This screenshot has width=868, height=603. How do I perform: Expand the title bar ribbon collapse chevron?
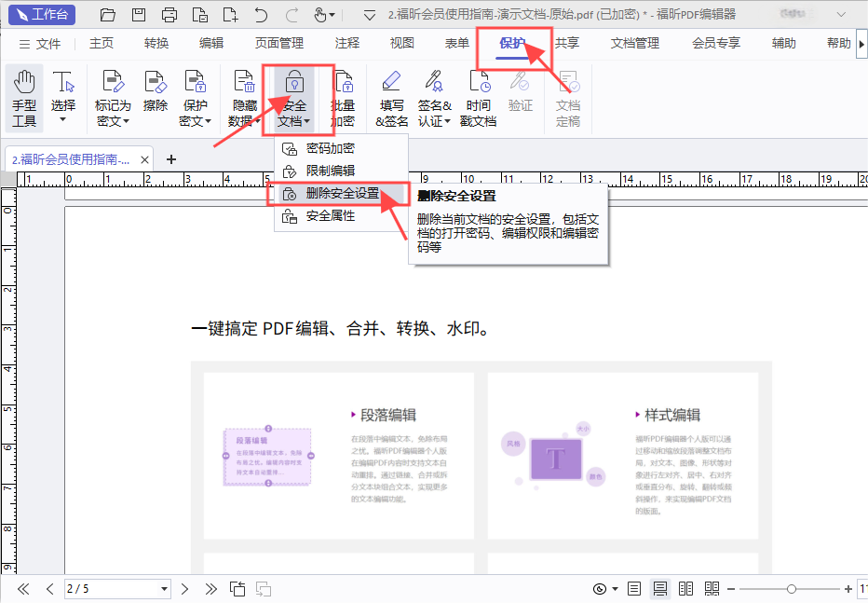[841, 15]
